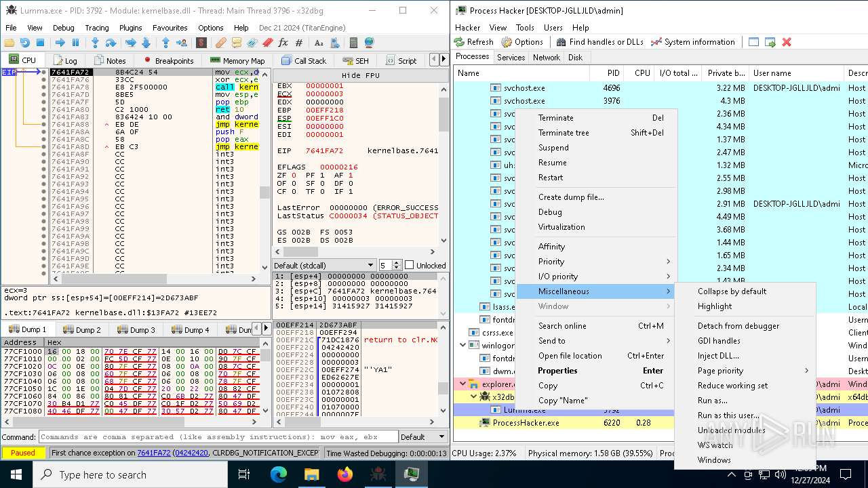The height and width of the screenshot is (488, 868).
Task: Switch to the Breakpoints tab
Action: point(167,60)
